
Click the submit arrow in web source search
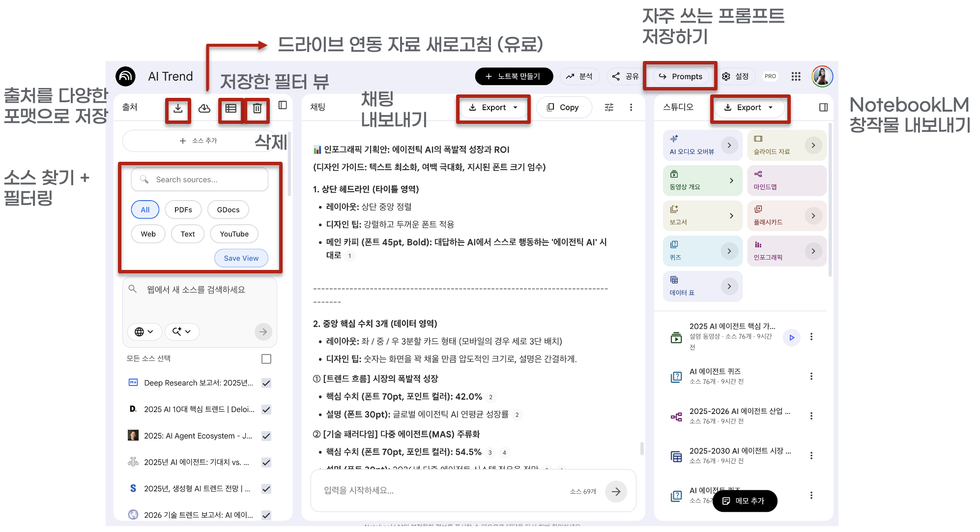pos(263,332)
